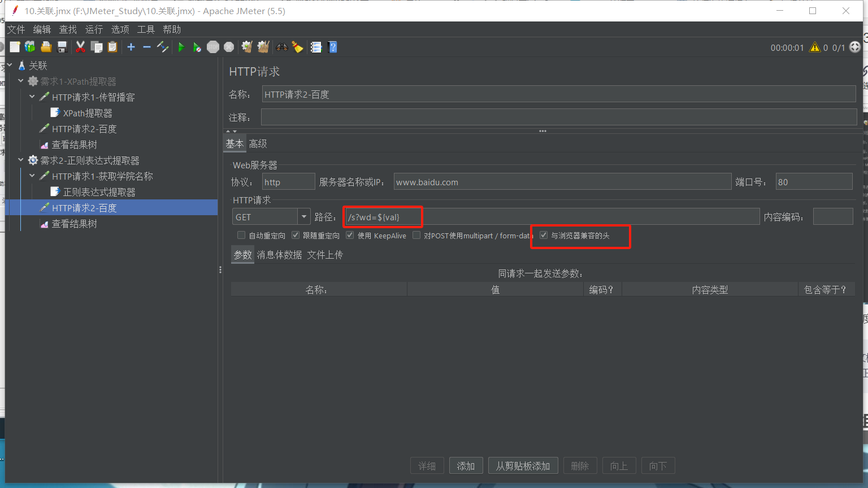This screenshot has width=868, height=488.
Task: Collapse the 关联 test plan node
Action: click(x=10, y=66)
